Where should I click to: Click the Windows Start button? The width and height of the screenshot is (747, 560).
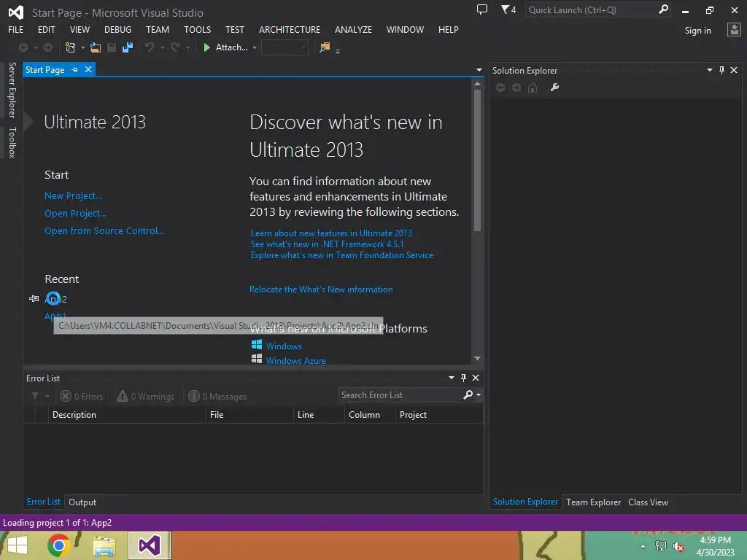(18, 545)
